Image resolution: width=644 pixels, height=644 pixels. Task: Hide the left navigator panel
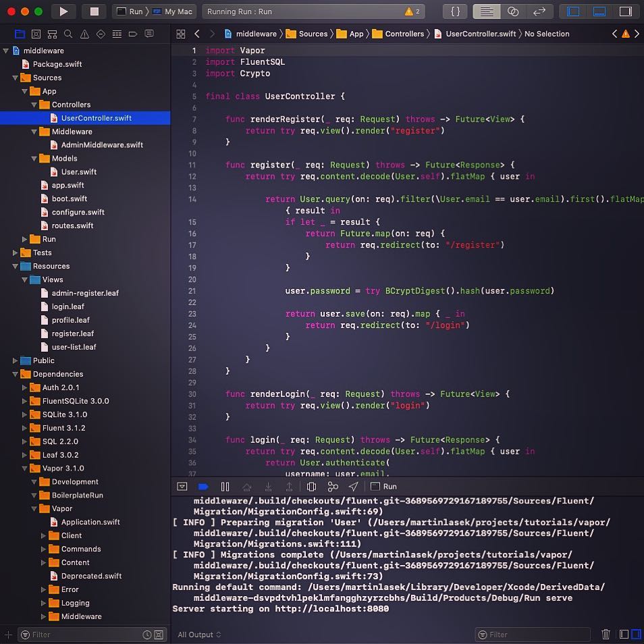574,11
